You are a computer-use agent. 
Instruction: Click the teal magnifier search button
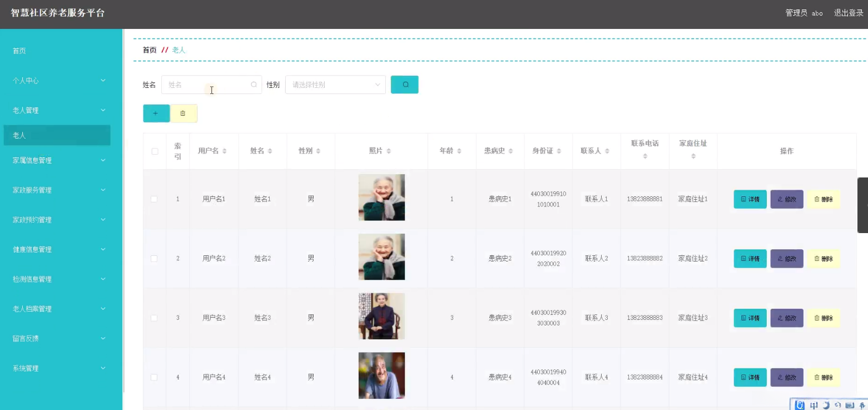(x=405, y=85)
